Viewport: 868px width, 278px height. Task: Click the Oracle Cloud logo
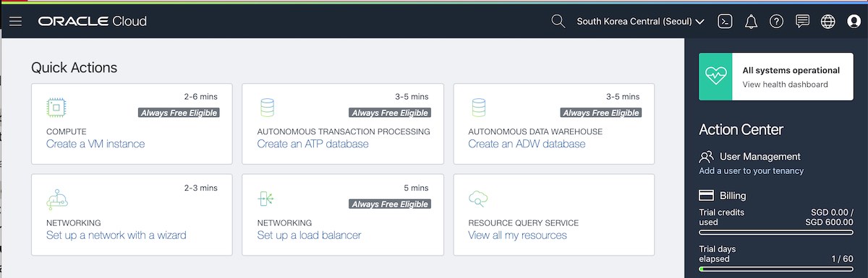click(93, 22)
